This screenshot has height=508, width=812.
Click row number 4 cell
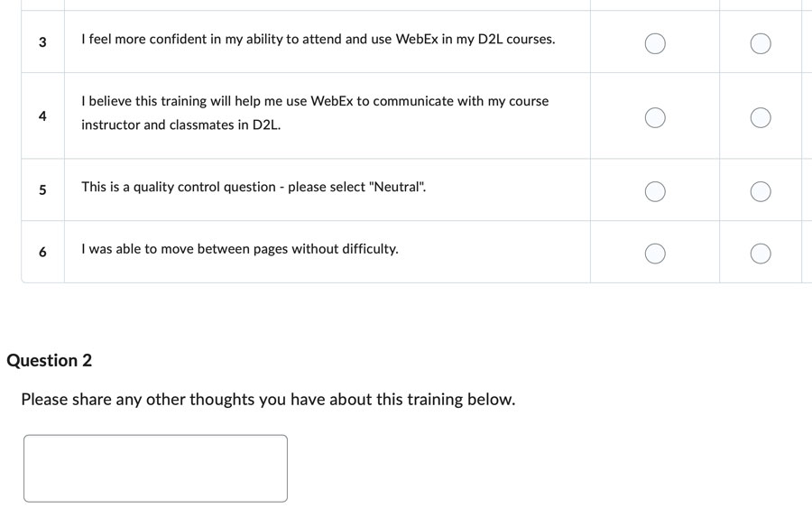point(42,116)
